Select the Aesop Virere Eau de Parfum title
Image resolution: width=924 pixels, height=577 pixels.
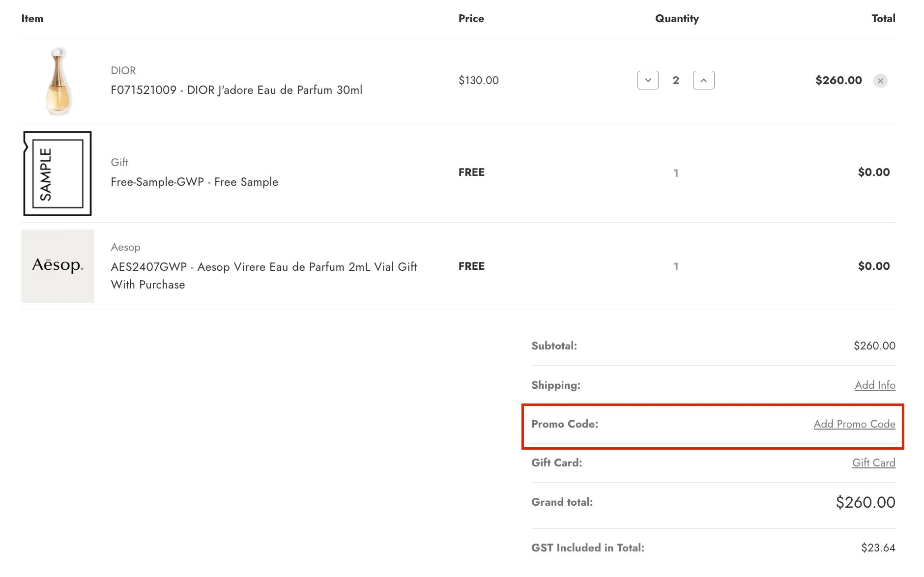point(264,267)
